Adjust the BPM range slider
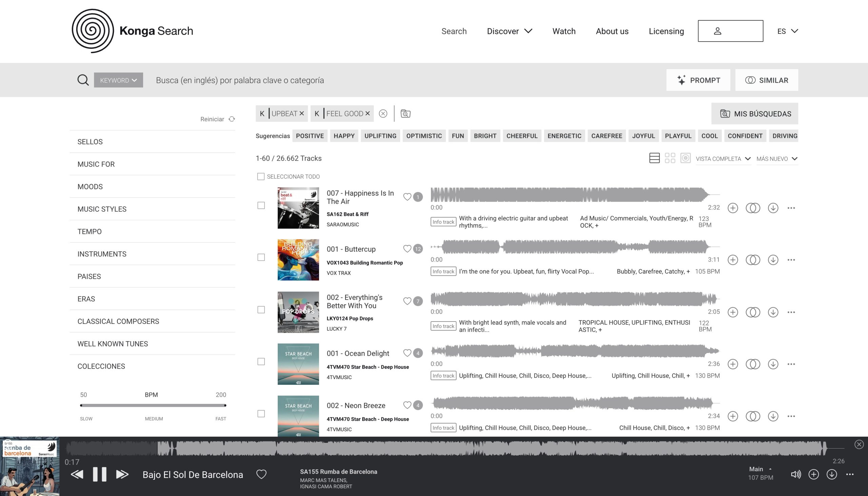The image size is (868, 496). click(153, 406)
